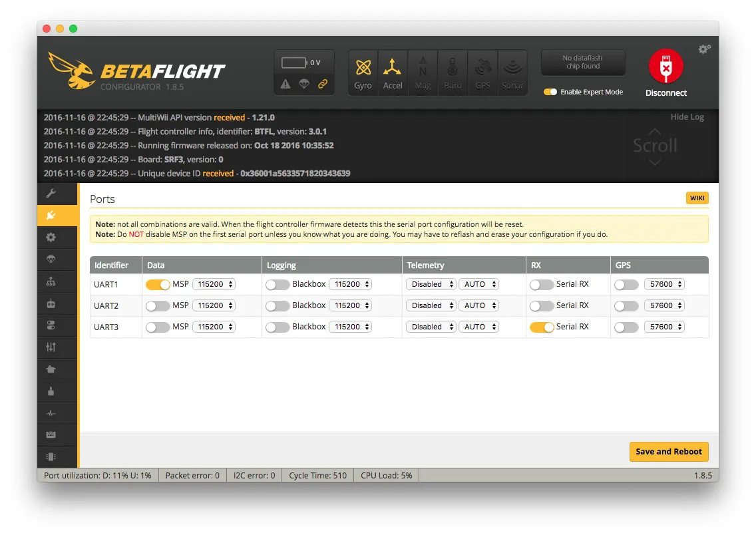Image resolution: width=756 pixels, height=535 pixels.
Task: Click the Hide Log link
Action: [687, 117]
